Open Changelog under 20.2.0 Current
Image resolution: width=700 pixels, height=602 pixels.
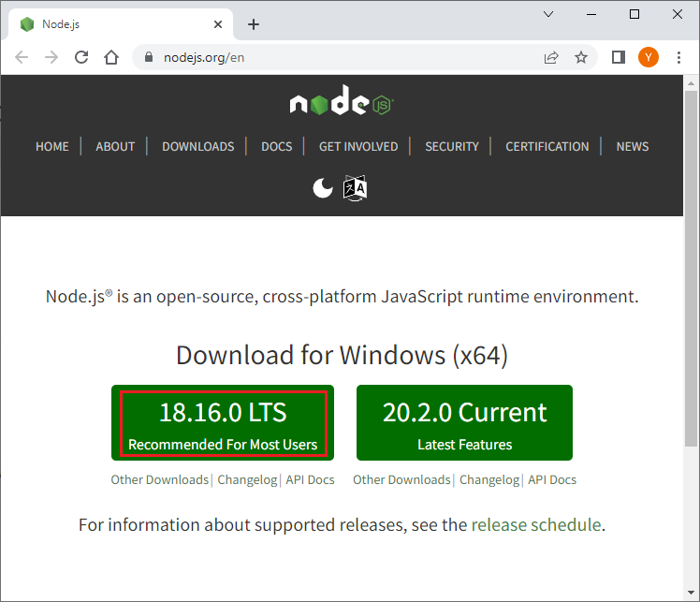tap(489, 479)
